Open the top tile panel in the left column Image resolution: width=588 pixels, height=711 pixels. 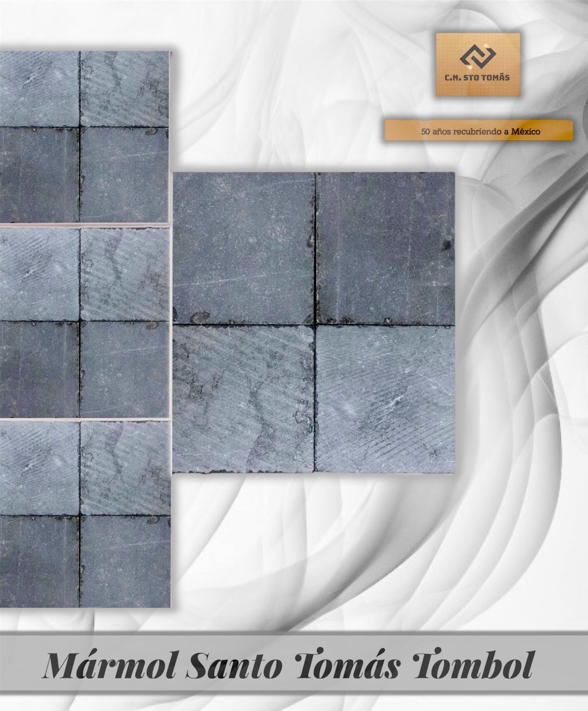point(85,136)
